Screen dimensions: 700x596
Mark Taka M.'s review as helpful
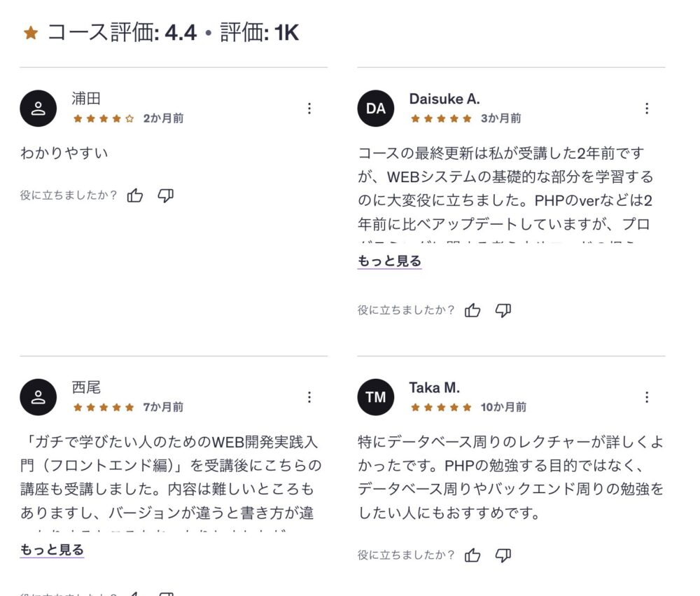pyautogui.click(x=472, y=555)
